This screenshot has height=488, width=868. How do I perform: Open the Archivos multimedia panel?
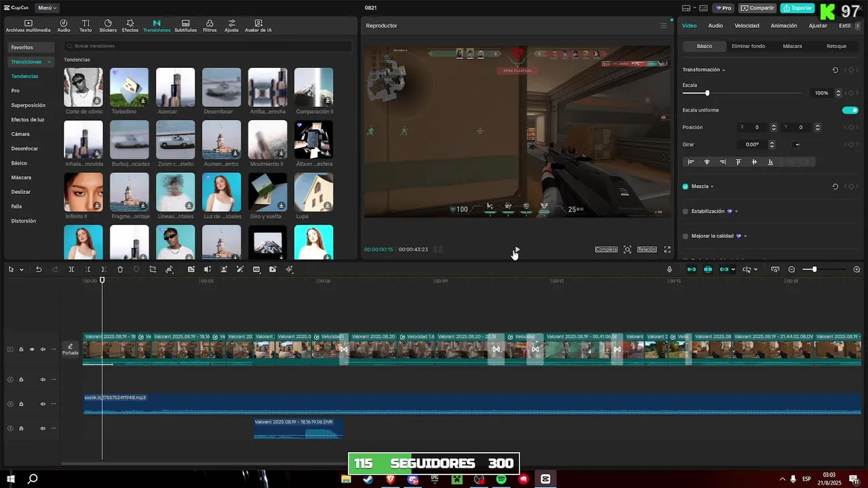pyautogui.click(x=28, y=26)
